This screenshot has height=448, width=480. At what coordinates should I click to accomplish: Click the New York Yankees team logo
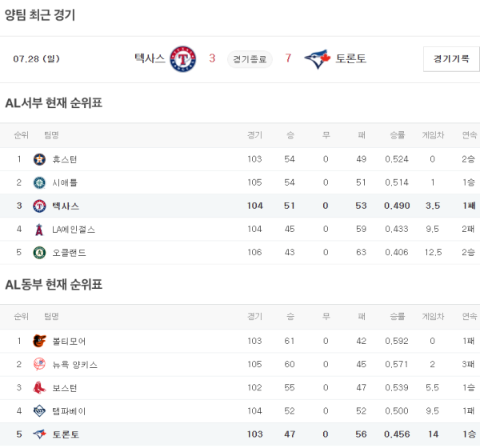click(39, 364)
